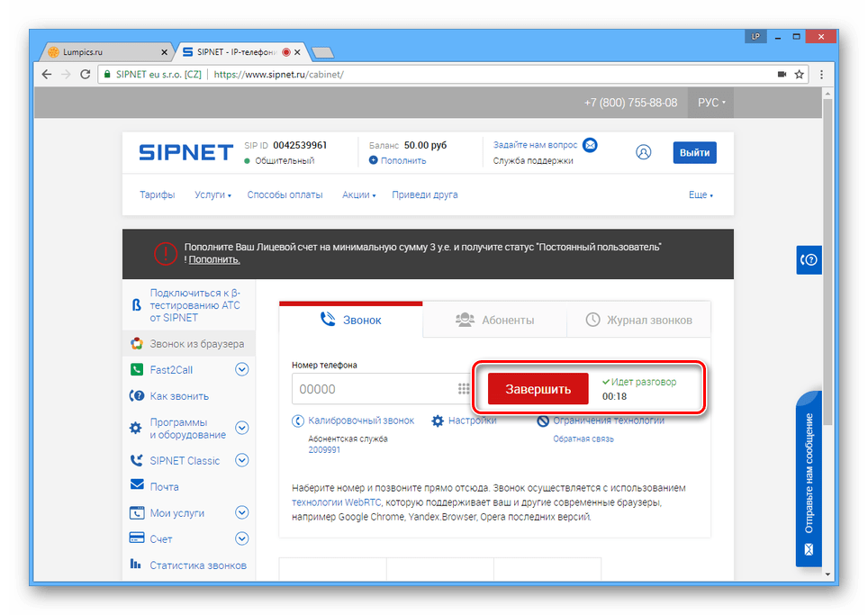868x615 pixels.
Task: Click the Задайте нам вопрос link
Action: (x=536, y=145)
